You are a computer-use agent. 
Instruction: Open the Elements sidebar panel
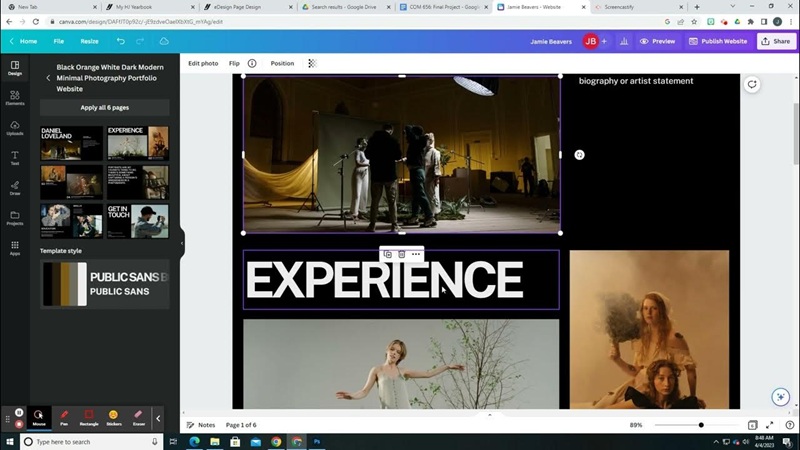(x=15, y=97)
